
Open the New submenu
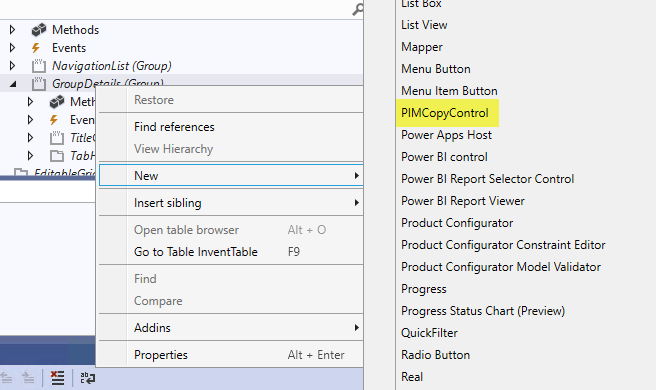231,175
